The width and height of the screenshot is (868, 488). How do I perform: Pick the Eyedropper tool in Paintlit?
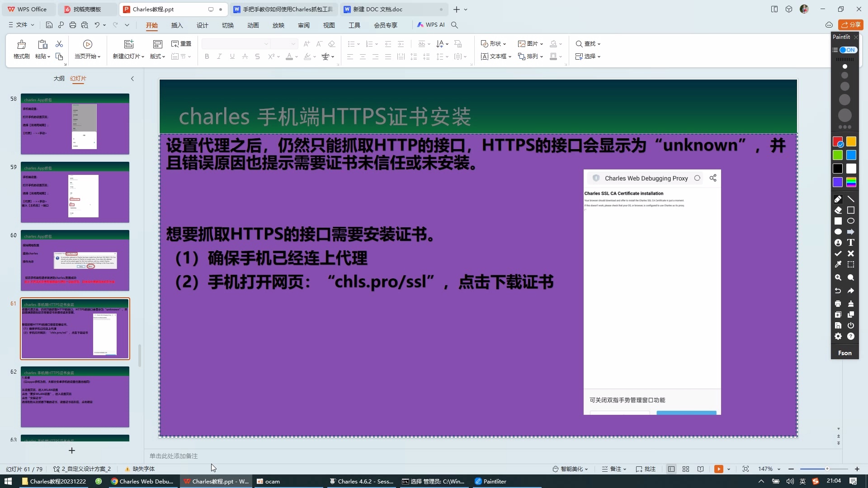tap(838, 264)
